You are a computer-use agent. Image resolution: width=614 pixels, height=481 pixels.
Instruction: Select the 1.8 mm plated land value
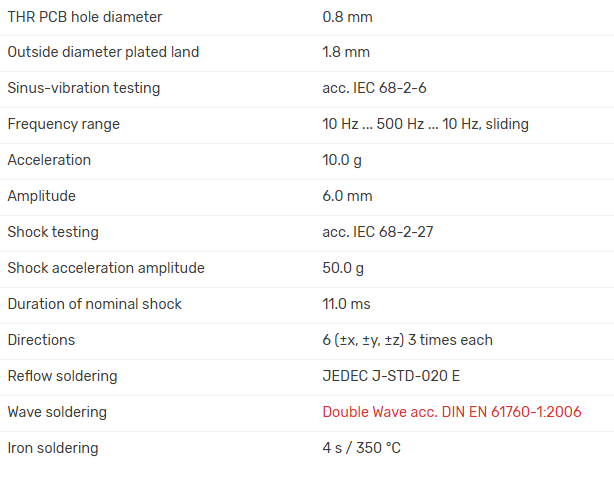click(x=346, y=52)
